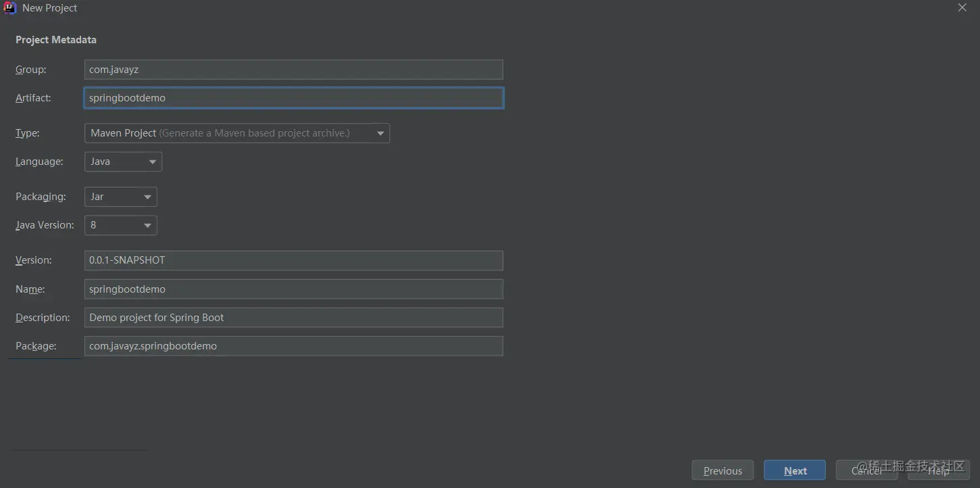Click the New Project window title
Image resolution: width=980 pixels, height=488 pixels.
50,8
